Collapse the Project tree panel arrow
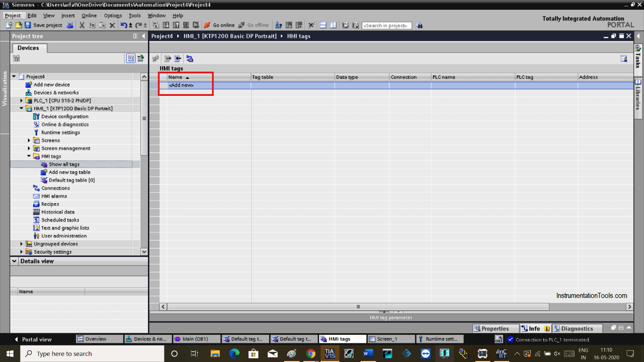This screenshot has width=644, height=362. [144, 36]
